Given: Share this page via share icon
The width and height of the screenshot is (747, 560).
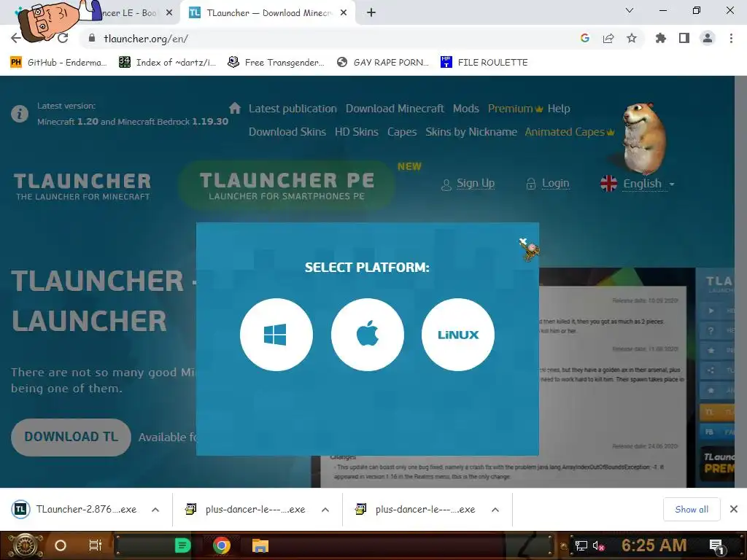Looking at the screenshot, I should click(x=608, y=38).
